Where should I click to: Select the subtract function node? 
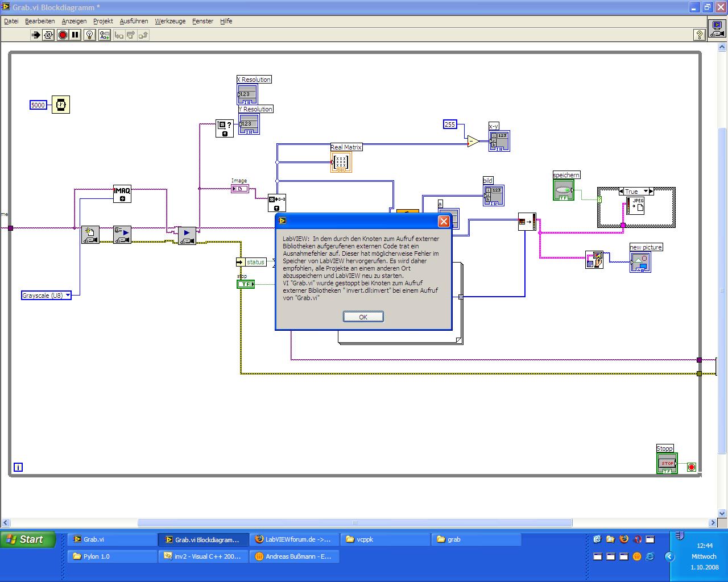pos(473,141)
